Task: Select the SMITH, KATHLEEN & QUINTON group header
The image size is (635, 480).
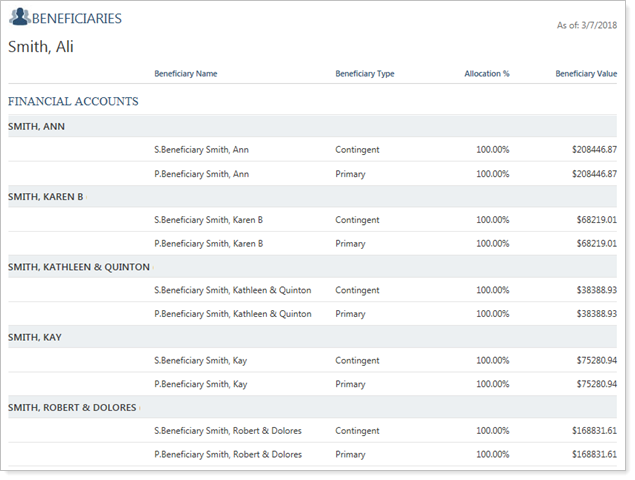Action: click(x=79, y=267)
